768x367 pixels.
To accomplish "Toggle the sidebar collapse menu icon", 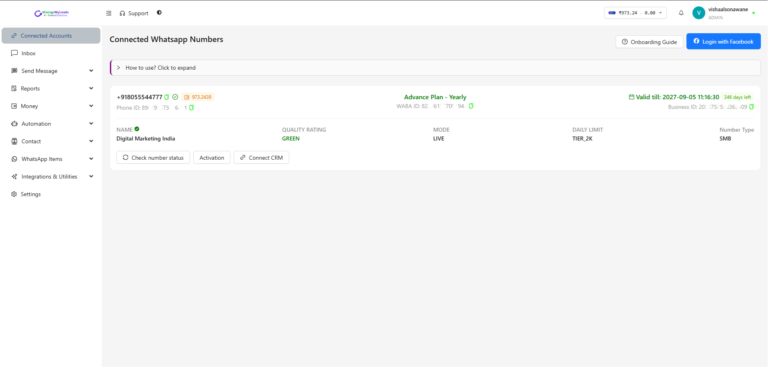I will tap(109, 13).
